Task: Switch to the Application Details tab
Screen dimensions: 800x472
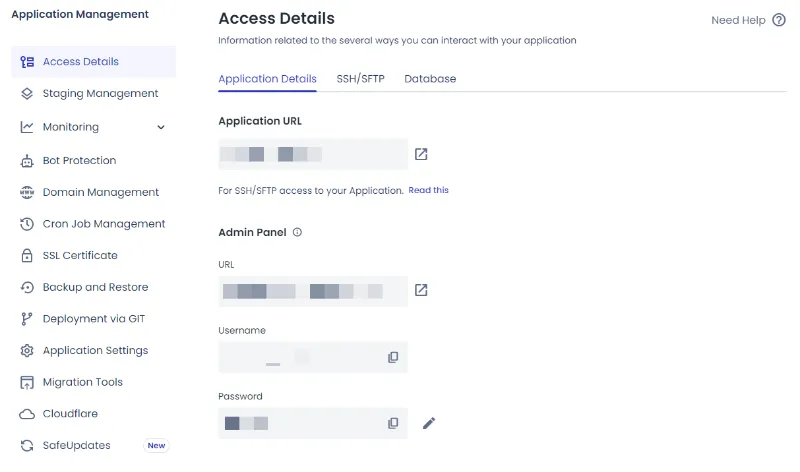Action: click(x=267, y=79)
